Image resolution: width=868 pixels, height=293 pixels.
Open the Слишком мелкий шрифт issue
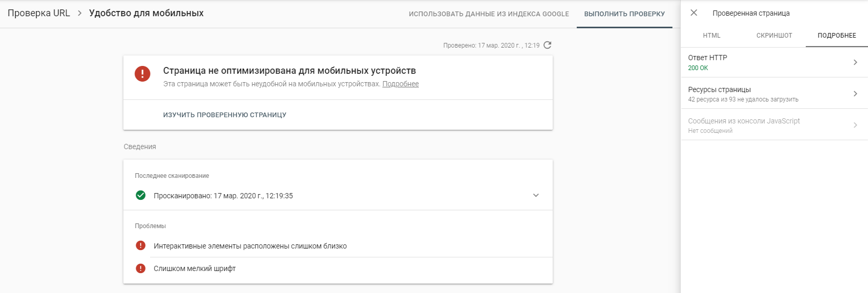[195, 268]
